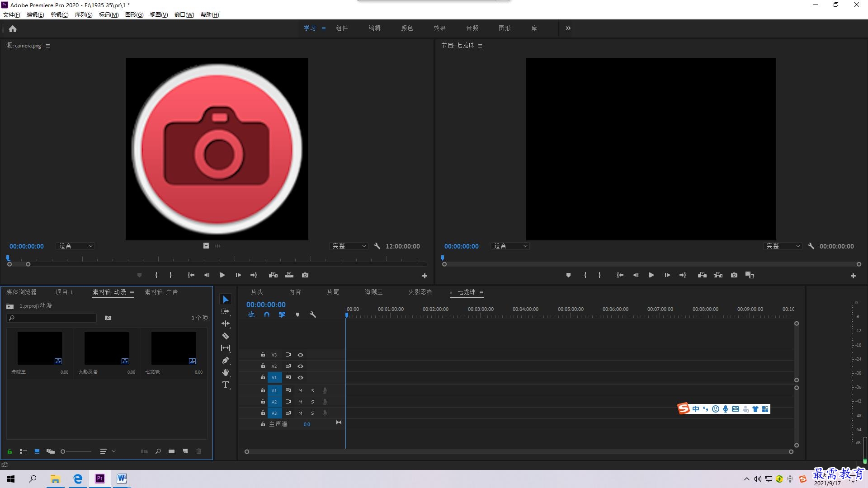Viewport: 868px width, 488px height.
Task: Open Source monitor resolution dropdown 完整
Action: (349, 246)
